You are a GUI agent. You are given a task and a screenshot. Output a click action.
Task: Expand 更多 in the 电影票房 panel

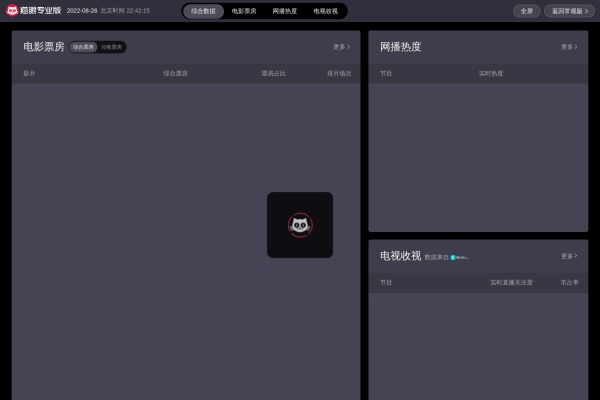pos(341,47)
